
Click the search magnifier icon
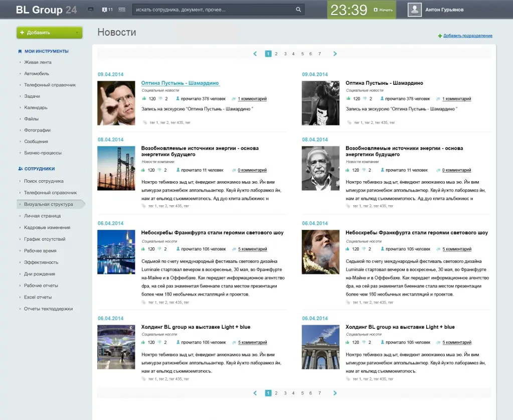298,10
